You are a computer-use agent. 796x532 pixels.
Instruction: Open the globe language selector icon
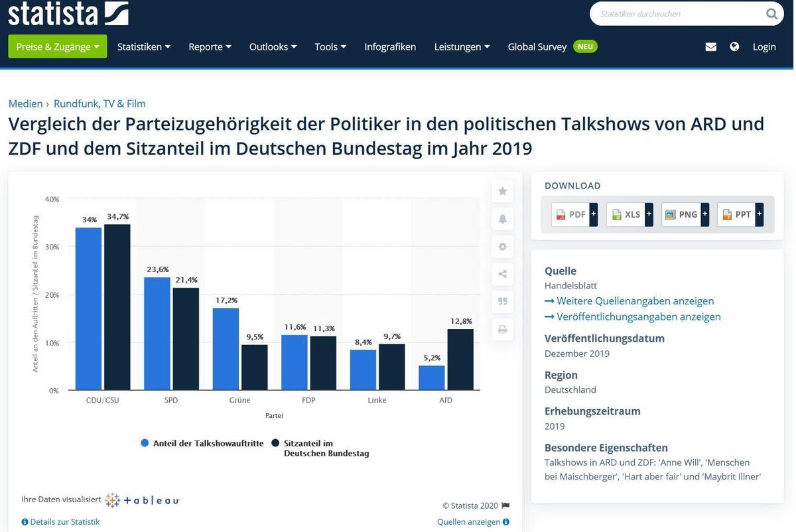coord(734,46)
